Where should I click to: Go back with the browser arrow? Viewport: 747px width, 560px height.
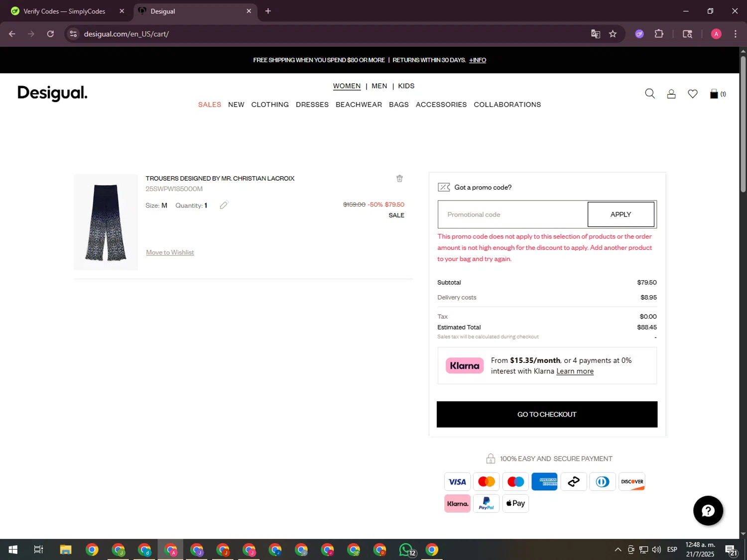[12, 34]
